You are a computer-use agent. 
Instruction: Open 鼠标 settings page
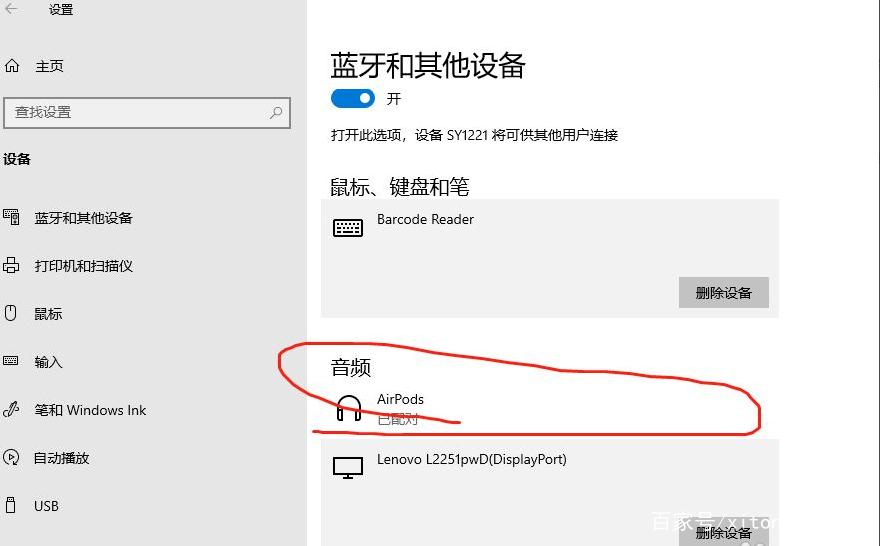tap(48, 314)
